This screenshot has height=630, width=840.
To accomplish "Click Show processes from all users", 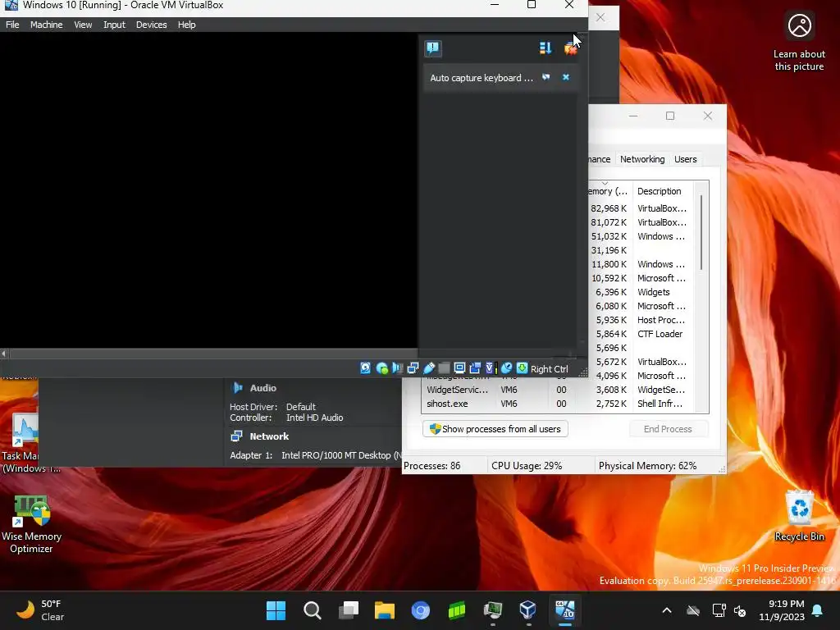I will (x=495, y=429).
